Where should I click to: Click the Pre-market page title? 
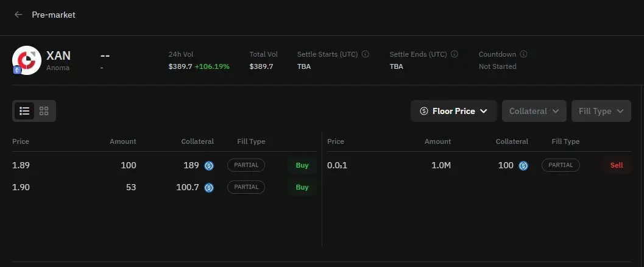tap(54, 15)
